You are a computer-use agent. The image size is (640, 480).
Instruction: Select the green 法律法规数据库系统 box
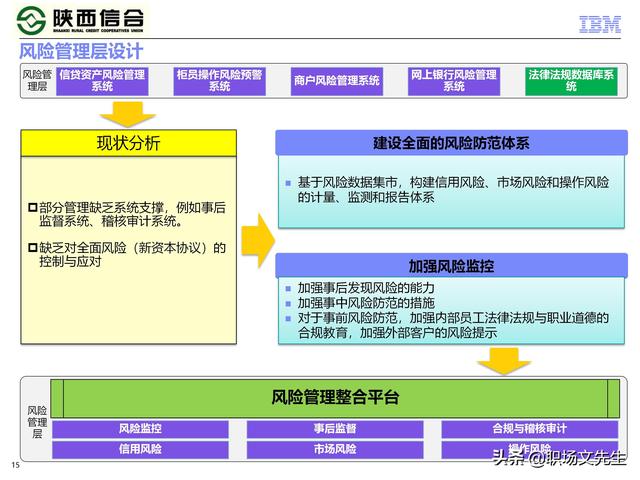571,81
